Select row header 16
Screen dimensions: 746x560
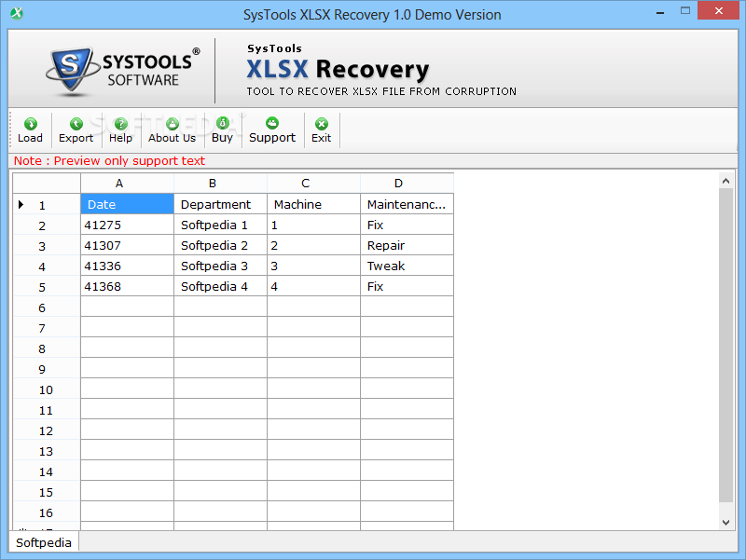tap(46, 512)
